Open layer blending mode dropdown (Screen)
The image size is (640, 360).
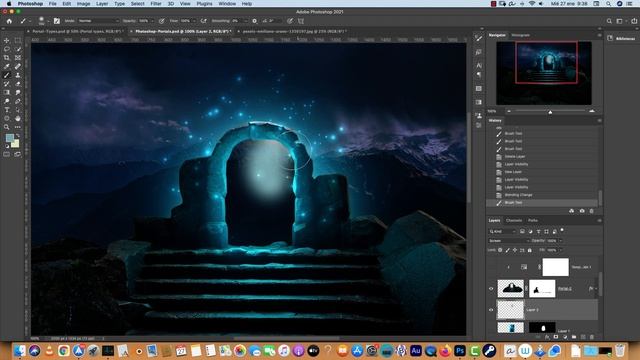[x=509, y=241]
